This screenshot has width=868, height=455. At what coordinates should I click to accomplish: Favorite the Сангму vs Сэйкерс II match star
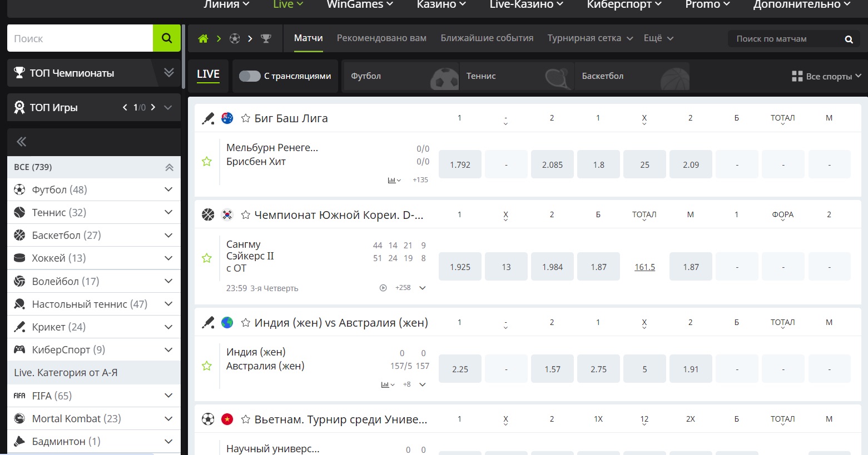[207, 258]
